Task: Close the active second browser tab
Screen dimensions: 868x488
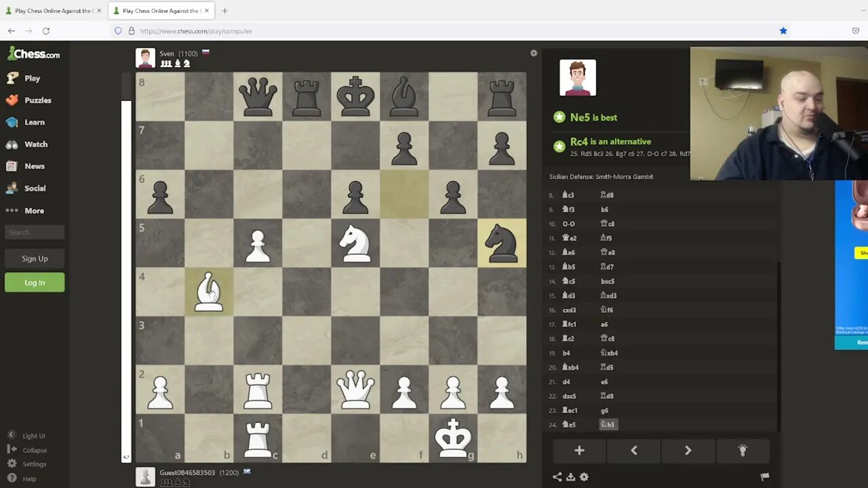Action: tap(207, 11)
